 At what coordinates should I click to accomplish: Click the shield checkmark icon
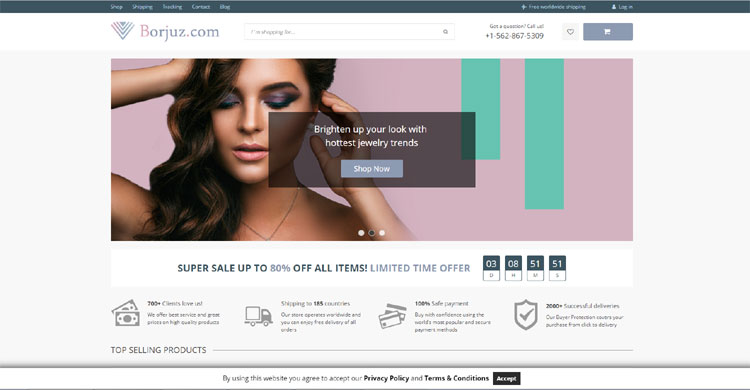point(526,315)
